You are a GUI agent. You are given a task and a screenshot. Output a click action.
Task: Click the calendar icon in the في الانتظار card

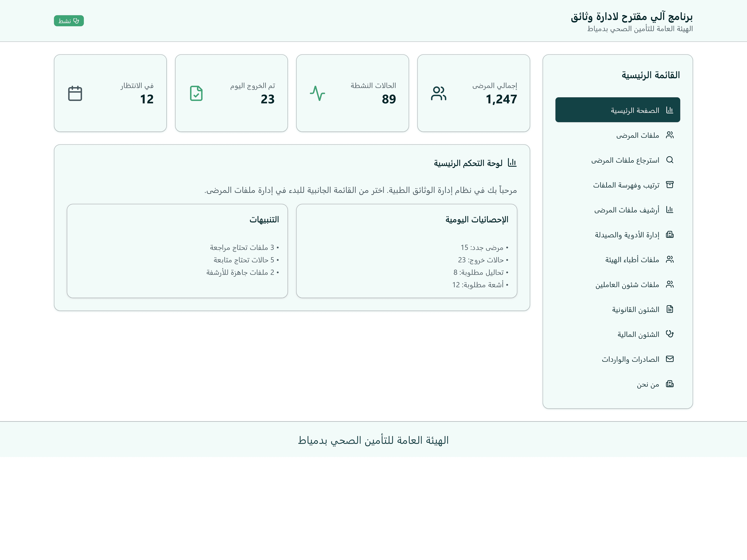pos(75,93)
